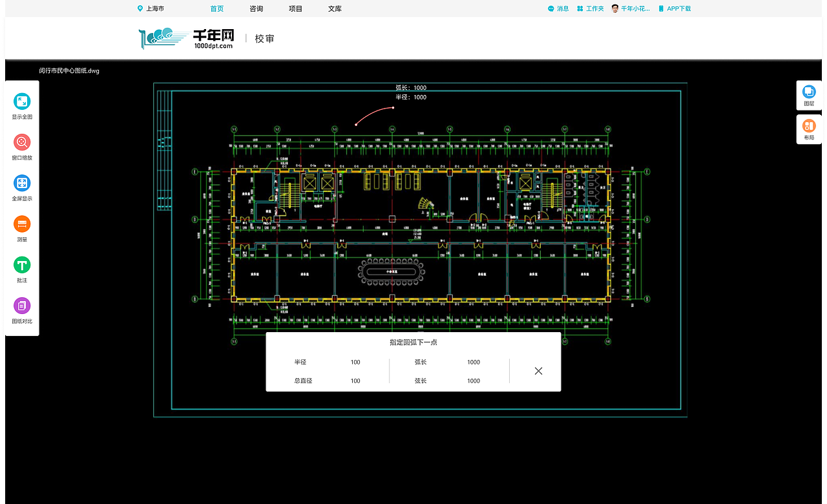The height and width of the screenshot is (504, 827).
Task: Open the 工作夹 work folder
Action: (x=591, y=8)
